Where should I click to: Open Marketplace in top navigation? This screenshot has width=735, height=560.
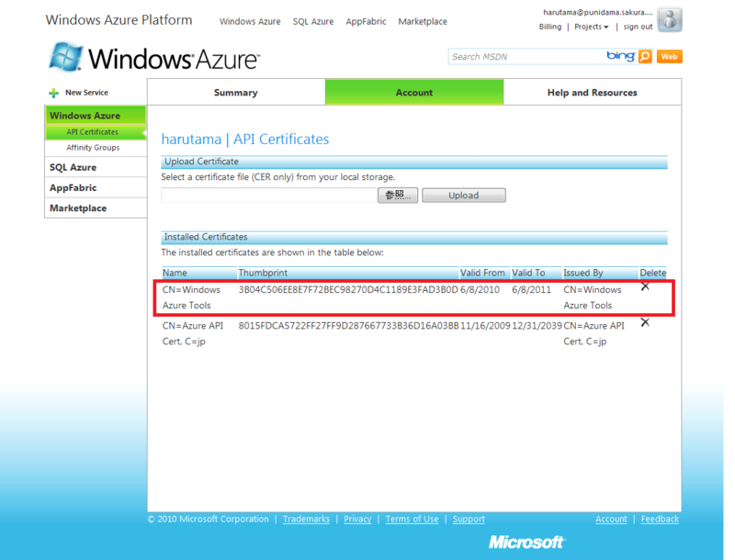point(423,21)
